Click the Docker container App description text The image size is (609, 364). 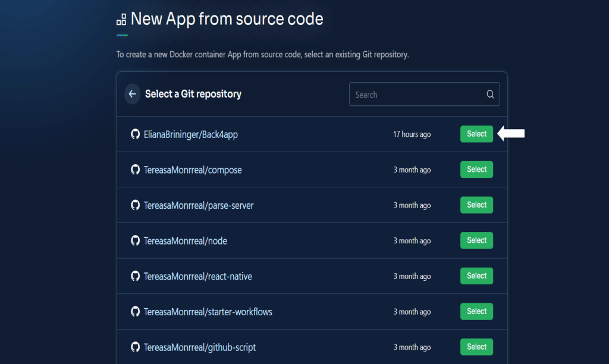[x=262, y=54]
